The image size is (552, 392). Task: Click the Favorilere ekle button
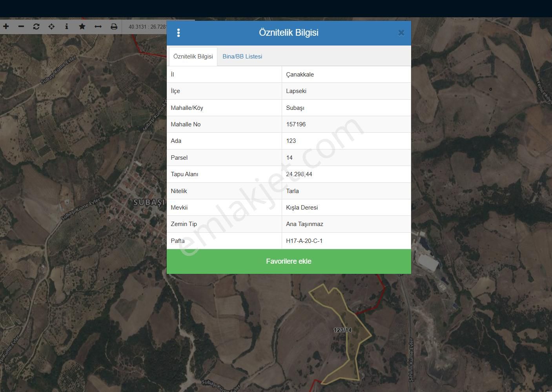289,261
